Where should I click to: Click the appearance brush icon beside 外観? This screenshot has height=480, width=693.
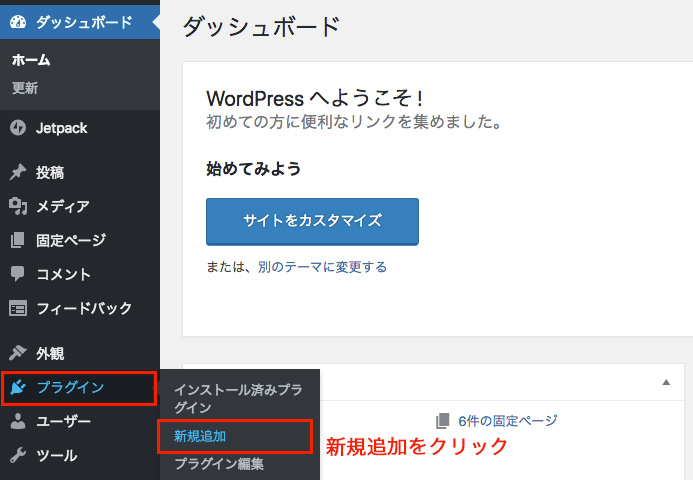pyautogui.click(x=18, y=353)
